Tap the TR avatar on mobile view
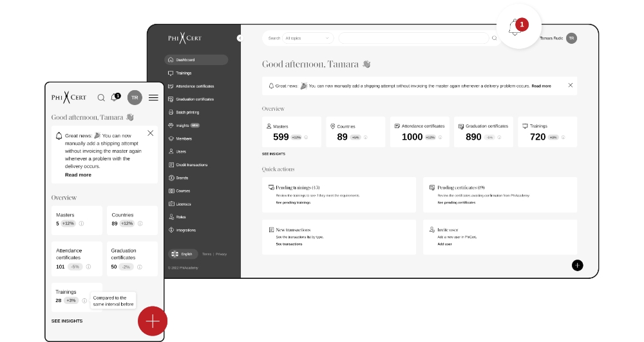644x342 pixels. click(135, 98)
